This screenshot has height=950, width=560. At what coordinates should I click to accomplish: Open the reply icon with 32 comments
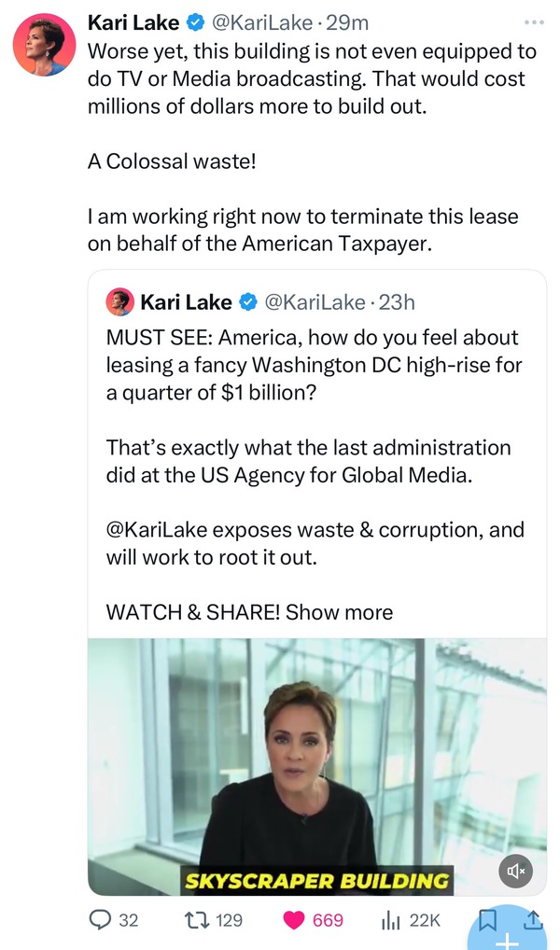click(101, 920)
